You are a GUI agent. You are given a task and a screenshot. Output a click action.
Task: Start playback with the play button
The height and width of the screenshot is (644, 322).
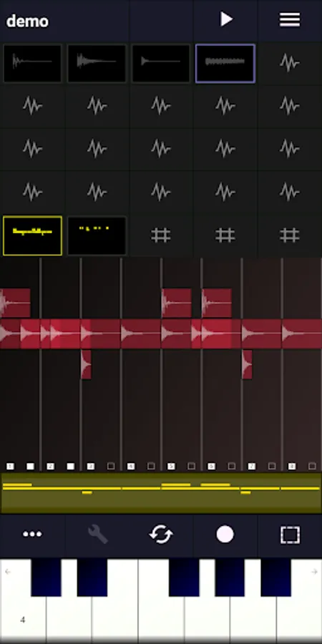[x=226, y=19]
